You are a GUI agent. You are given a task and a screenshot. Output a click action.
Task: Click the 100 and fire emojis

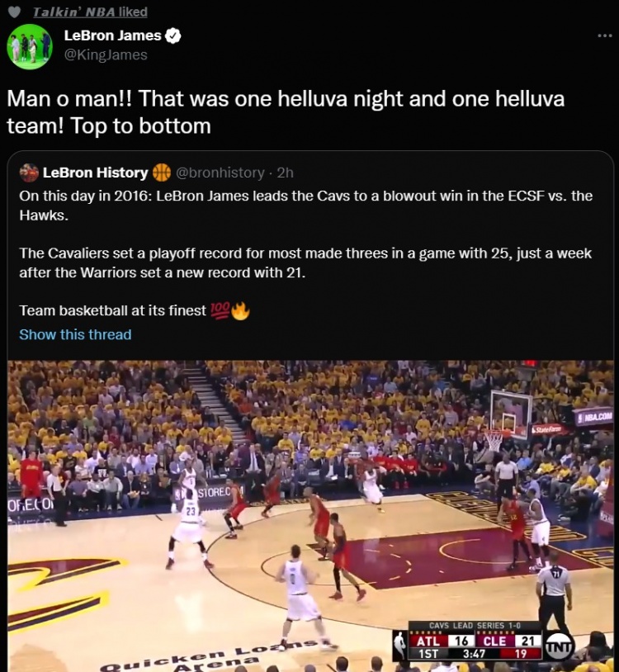pyautogui.click(x=229, y=310)
